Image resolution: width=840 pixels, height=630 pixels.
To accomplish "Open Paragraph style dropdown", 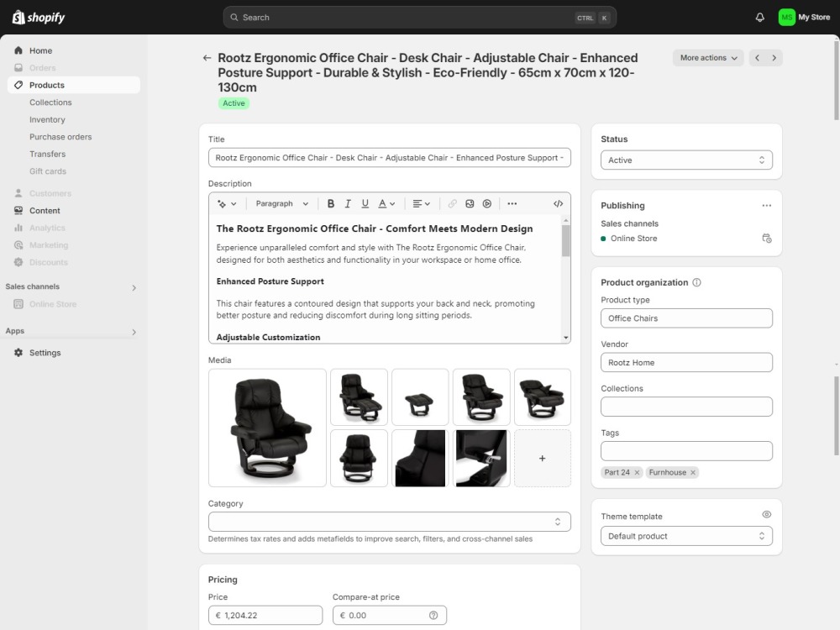I will (281, 203).
